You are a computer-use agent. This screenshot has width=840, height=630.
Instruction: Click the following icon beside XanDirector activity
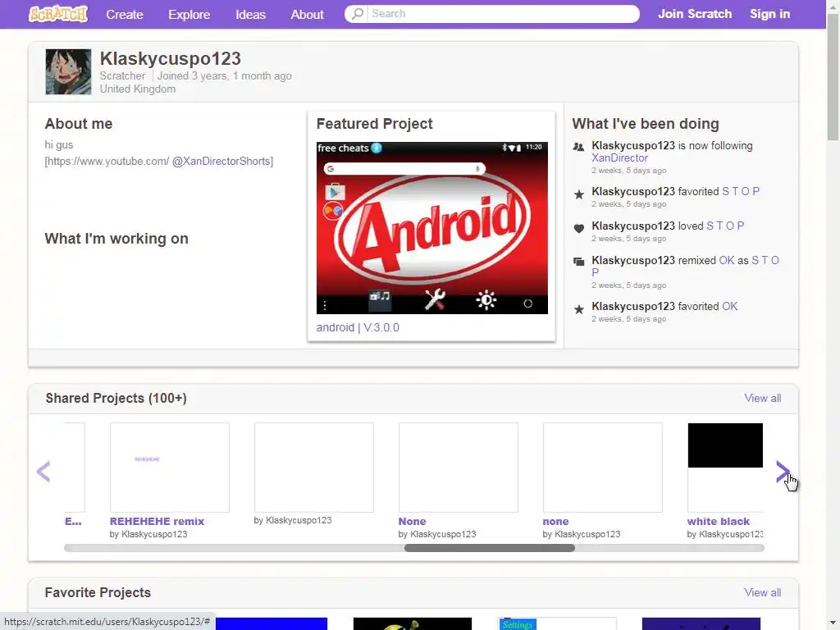pos(578,146)
